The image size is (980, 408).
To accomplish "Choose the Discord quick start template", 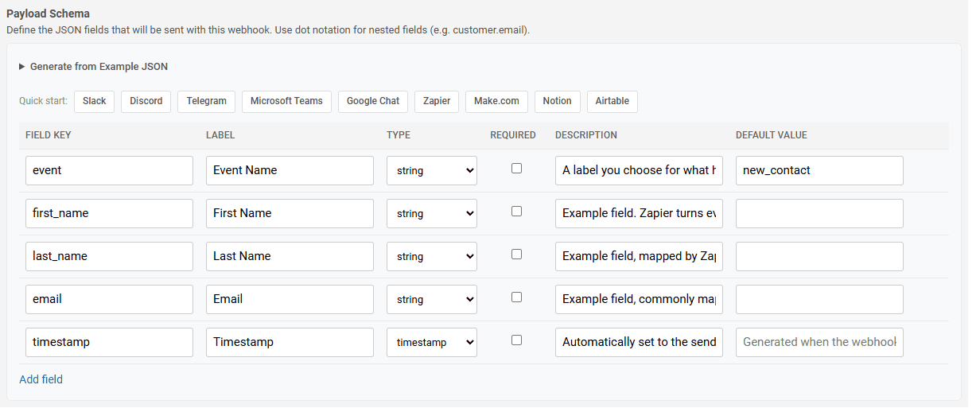I will (x=146, y=101).
